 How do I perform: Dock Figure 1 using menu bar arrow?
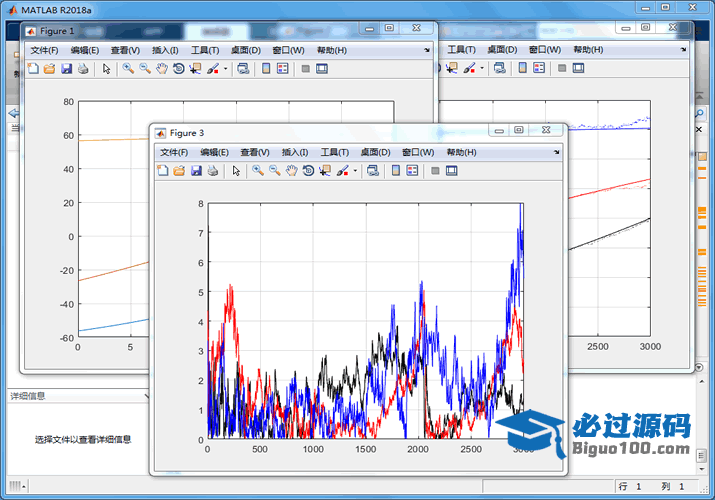pos(427,50)
